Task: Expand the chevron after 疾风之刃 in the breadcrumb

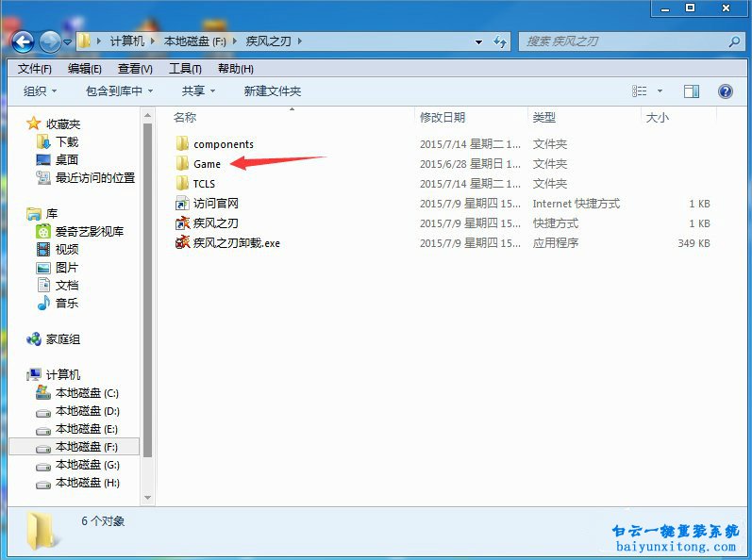Action: pos(300,41)
